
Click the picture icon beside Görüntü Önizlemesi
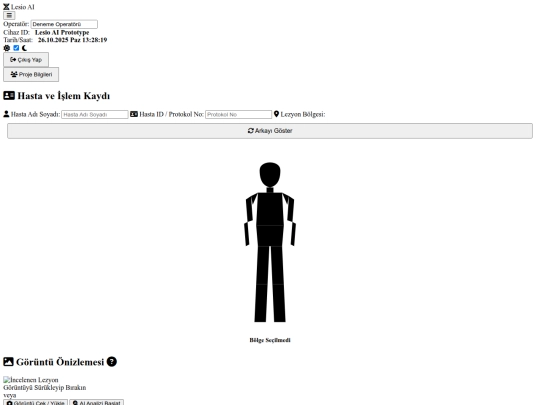point(8,362)
